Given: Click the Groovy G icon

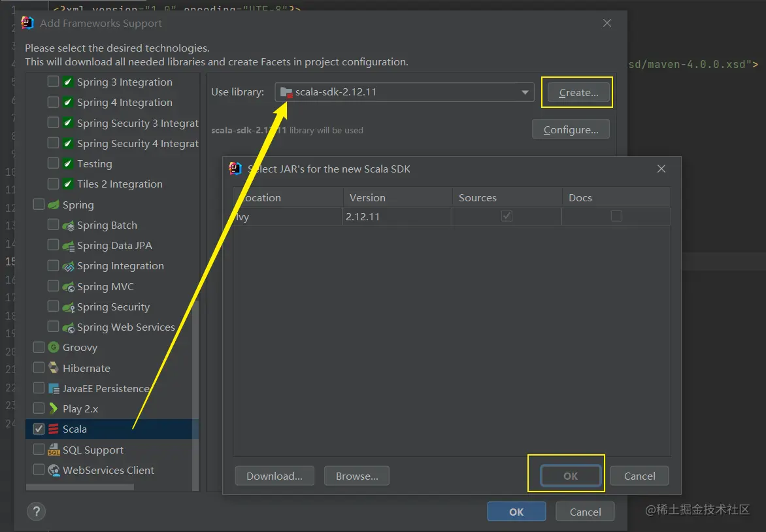Looking at the screenshot, I should [54, 347].
